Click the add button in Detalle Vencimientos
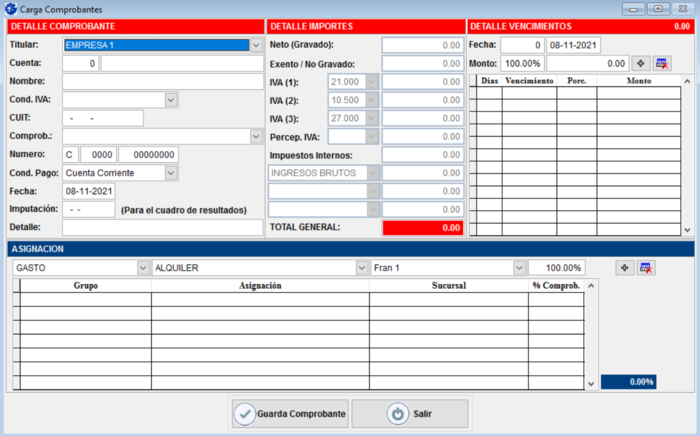This screenshot has width=700, height=436. (x=641, y=63)
